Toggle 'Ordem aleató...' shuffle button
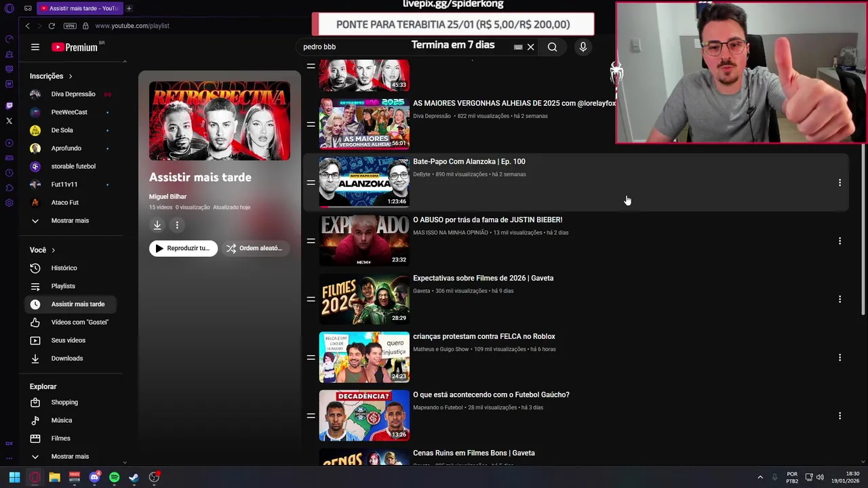The width and height of the screenshot is (868, 488). (x=256, y=248)
